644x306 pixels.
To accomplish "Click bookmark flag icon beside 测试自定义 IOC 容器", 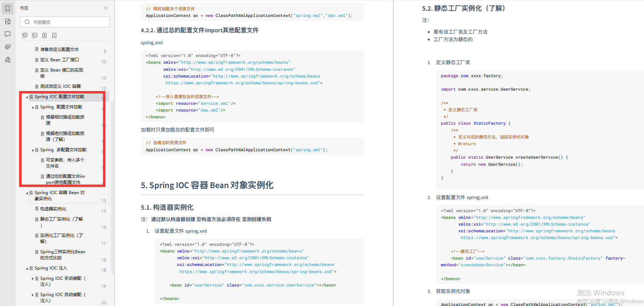I will (x=37, y=86).
